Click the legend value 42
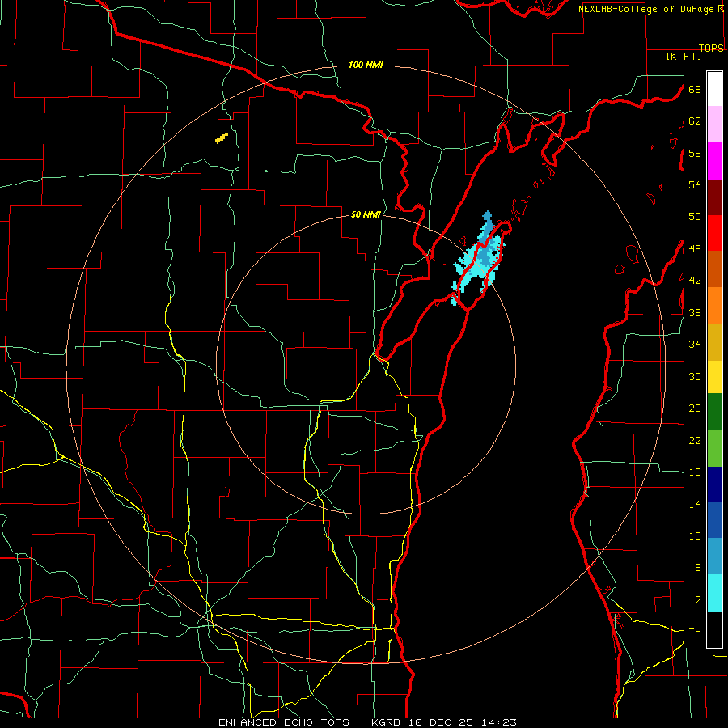The height and width of the screenshot is (728, 728). [x=695, y=281]
